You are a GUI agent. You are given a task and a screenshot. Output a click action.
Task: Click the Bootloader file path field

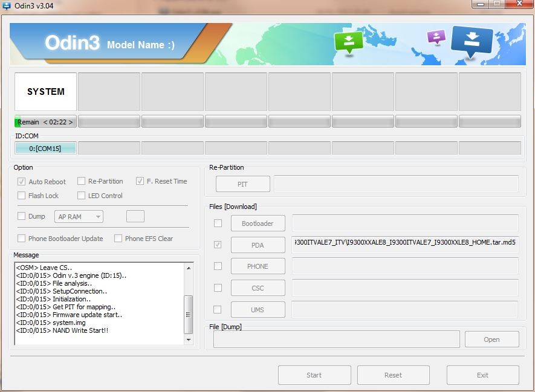(x=406, y=223)
